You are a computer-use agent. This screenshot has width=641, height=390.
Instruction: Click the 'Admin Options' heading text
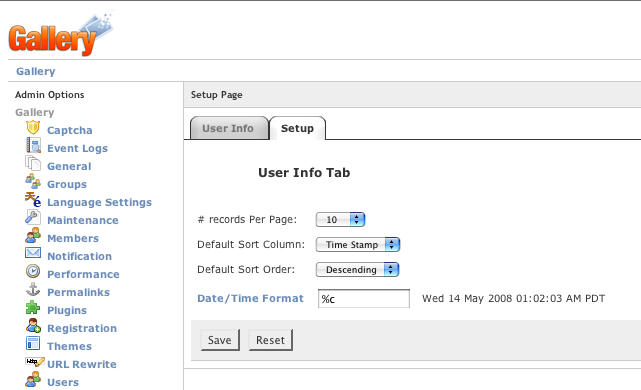(49, 95)
